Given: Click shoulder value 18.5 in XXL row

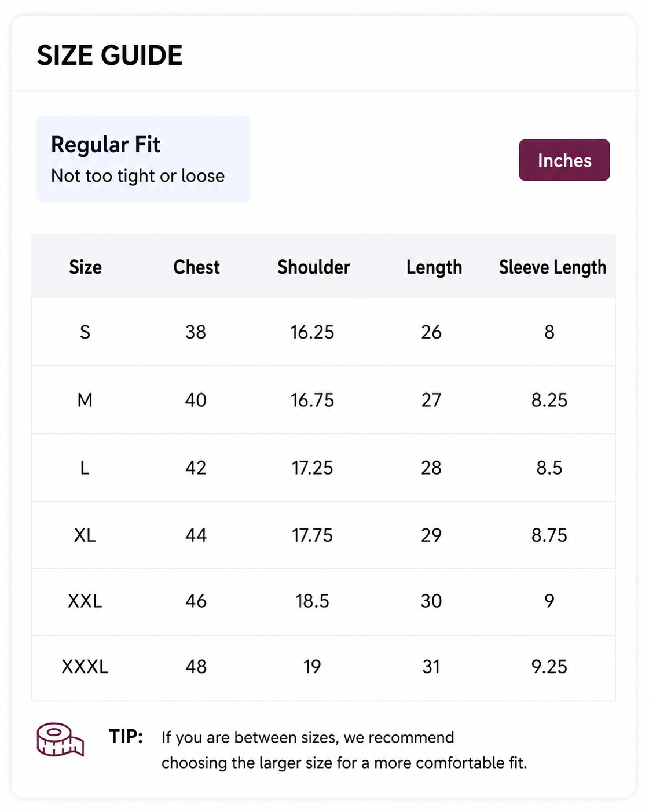Looking at the screenshot, I should (x=312, y=601).
